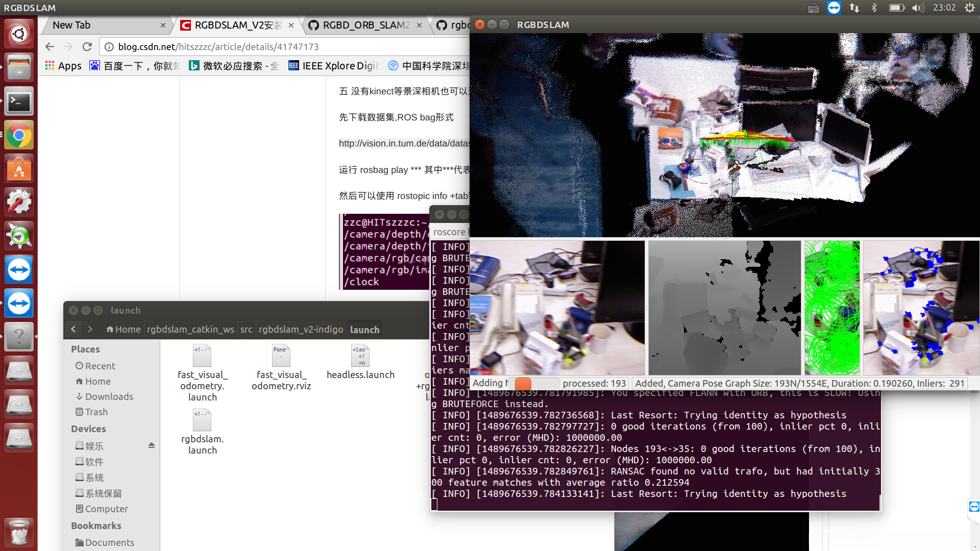Open TeamViewer from the launcher
This screenshot has width=980, height=551.
[x=19, y=270]
